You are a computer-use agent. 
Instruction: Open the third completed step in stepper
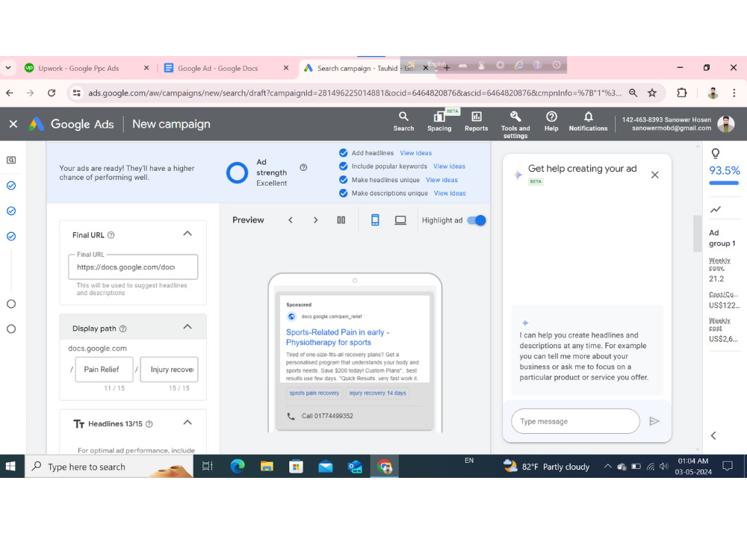(11, 236)
